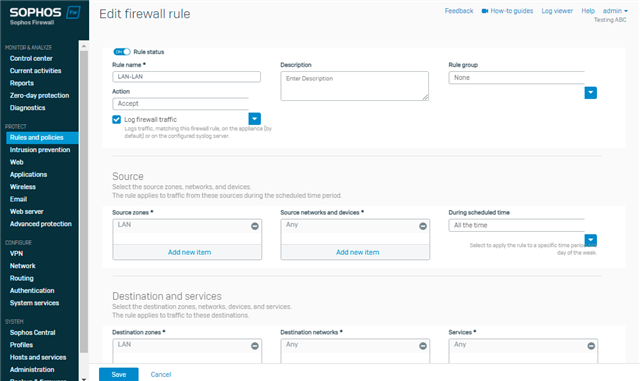This screenshot has width=640, height=381.
Task: Remove LAN from Source zones
Action: (255, 226)
